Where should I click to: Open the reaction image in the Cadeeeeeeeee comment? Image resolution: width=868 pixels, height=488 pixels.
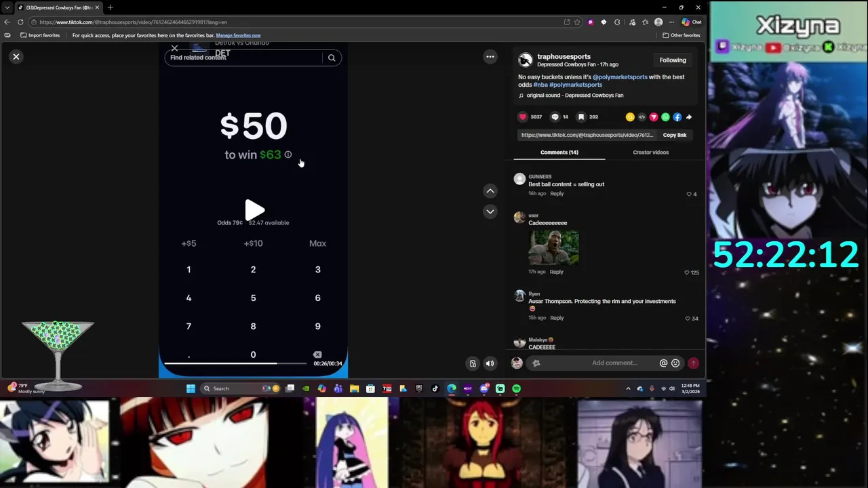coord(554,247)
